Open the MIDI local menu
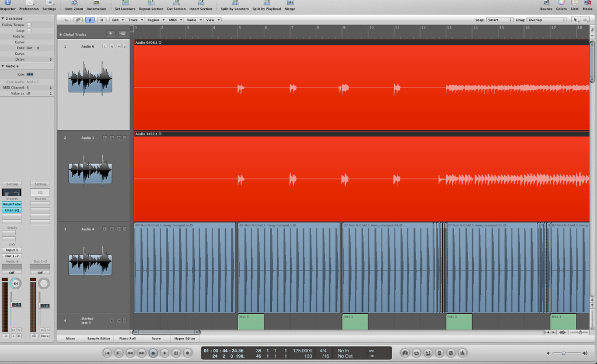Viewport: 597px width, 364px height. pos(175,20)
